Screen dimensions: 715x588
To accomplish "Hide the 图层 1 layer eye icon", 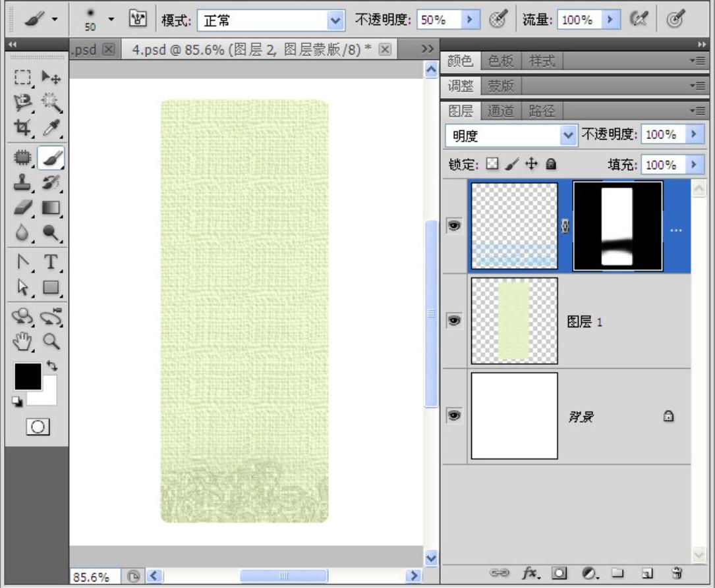I will pyautogui.click(x=454, y=321).
